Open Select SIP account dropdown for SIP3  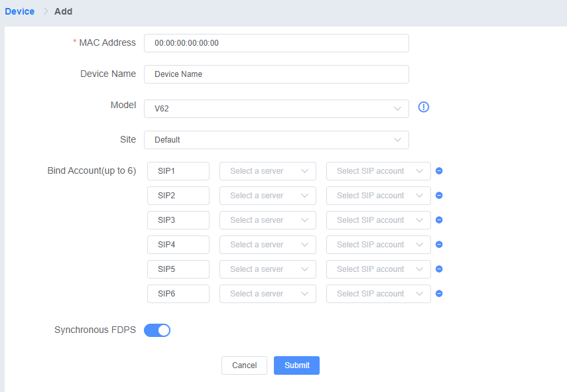(378, 220)
